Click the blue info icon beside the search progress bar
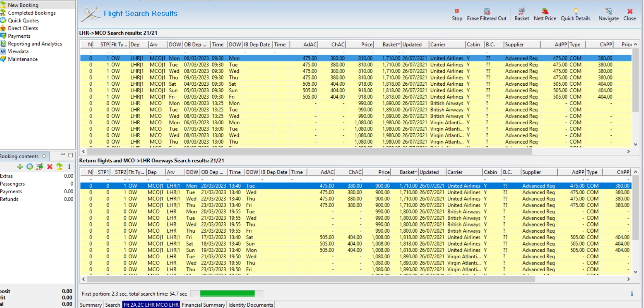Screen dimensions: 644x308 [632, 294]
